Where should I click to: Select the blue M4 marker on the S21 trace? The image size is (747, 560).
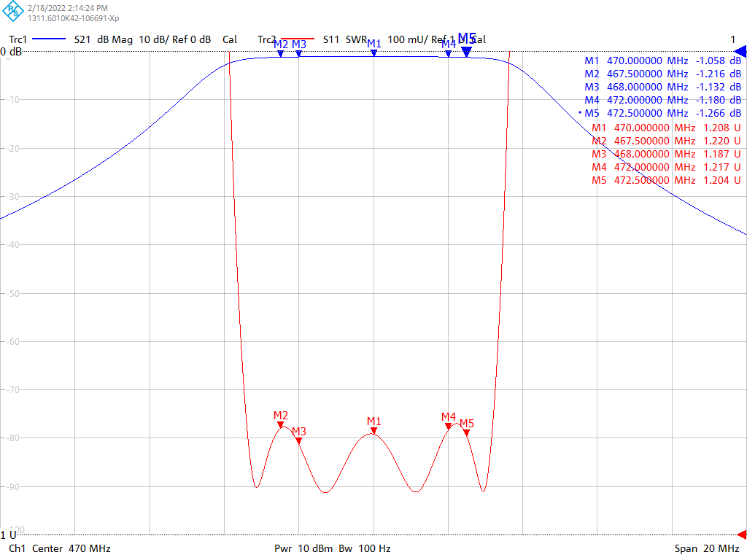[449, 53]
